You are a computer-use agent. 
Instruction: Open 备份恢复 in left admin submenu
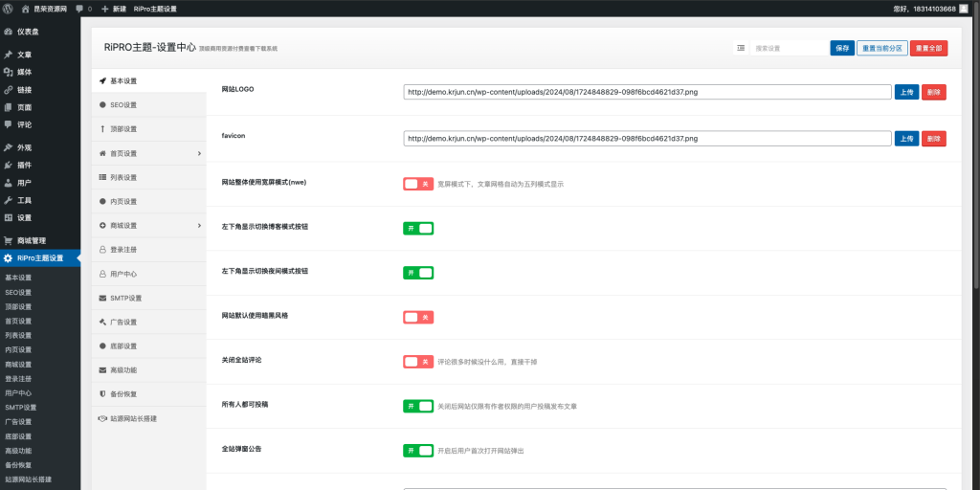tap(18, 465)
